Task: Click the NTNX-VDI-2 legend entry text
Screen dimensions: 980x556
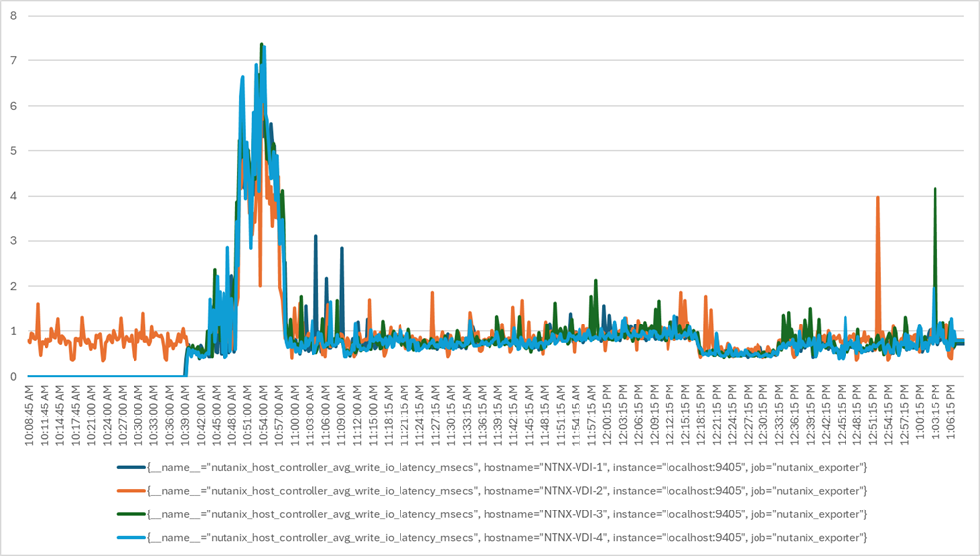Action: tap(507, 491)
